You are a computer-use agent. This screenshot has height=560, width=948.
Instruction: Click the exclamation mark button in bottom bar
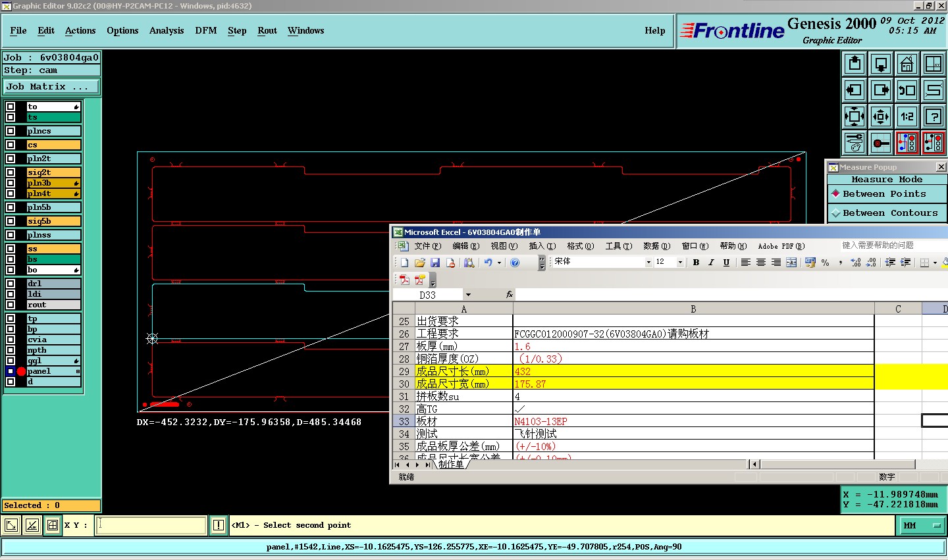pyautogui.click(x=219, y=525)
